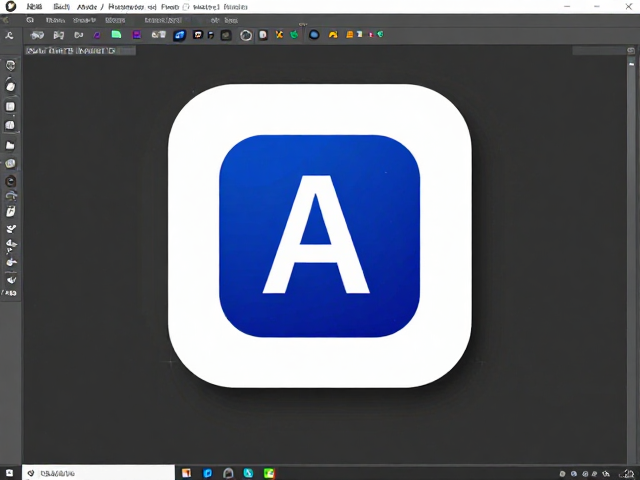Click the solid blue circle toolbar icon
This screenshot has height=480, width=640.
tap(314, 35)
